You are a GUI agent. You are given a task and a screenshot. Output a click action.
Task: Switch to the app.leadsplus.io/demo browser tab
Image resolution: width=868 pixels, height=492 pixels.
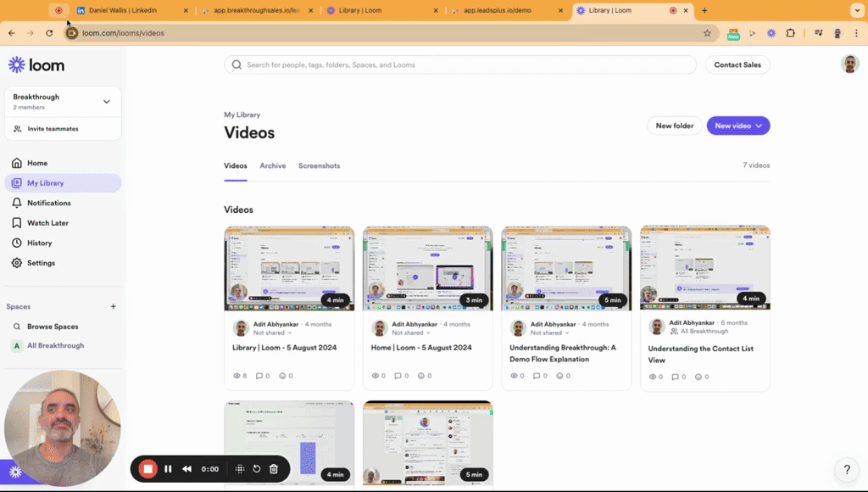click(x=507, y=10)
